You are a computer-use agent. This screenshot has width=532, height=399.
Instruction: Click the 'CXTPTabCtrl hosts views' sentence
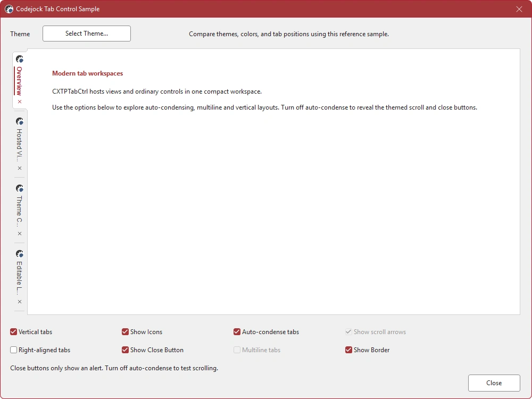coord(157,92)
